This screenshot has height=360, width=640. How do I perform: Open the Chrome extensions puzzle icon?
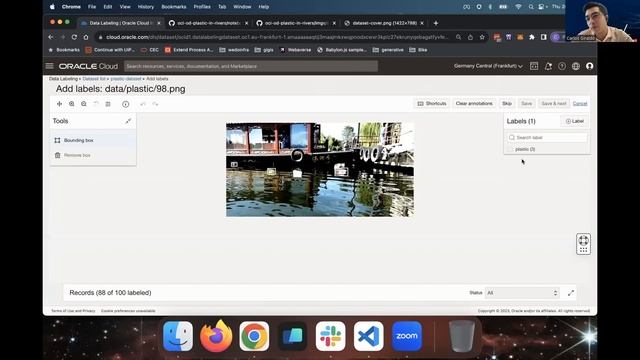click(532, 37)
